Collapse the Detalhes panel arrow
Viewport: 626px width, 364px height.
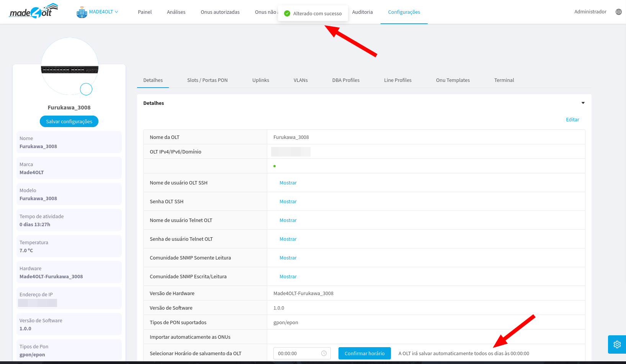tap(583, 103)
